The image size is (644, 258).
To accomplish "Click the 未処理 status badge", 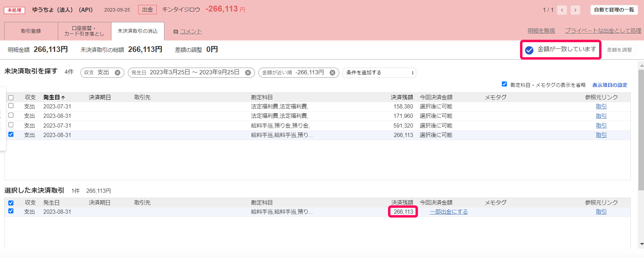I will click(15, 10).
